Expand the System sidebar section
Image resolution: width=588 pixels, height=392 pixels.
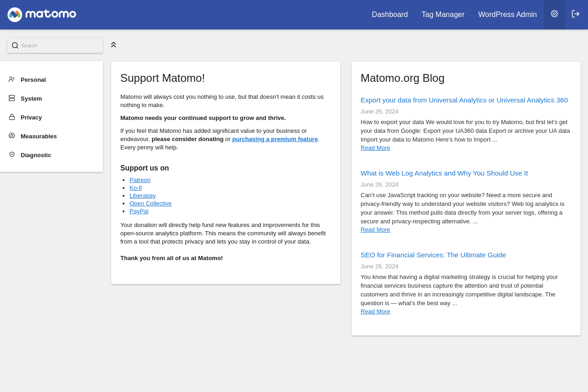[x=31, y=99]
